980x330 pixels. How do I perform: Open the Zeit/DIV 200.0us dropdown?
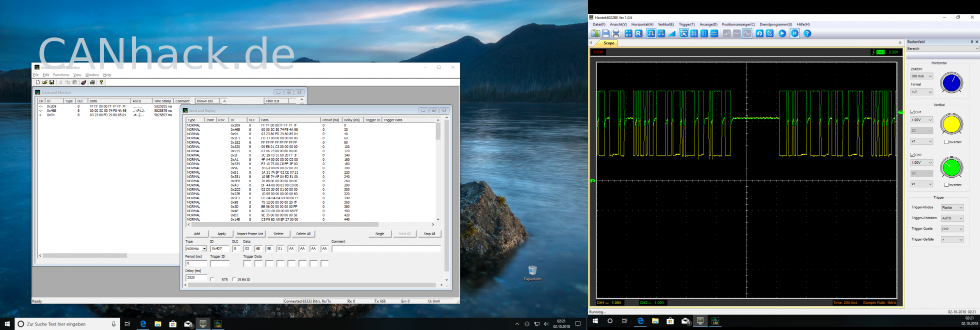tap(921, 76)
